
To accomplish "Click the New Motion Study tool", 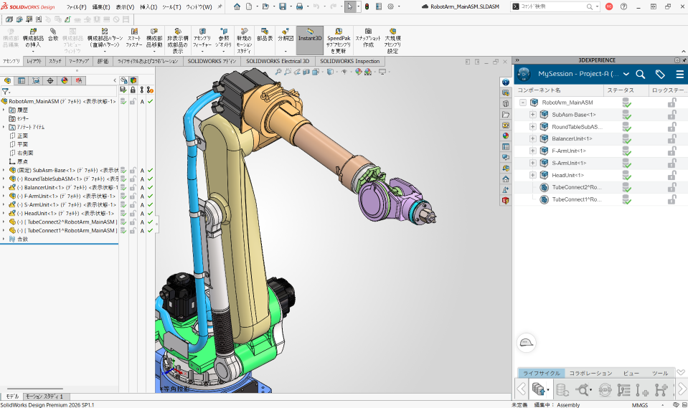I will click(244, 40).
